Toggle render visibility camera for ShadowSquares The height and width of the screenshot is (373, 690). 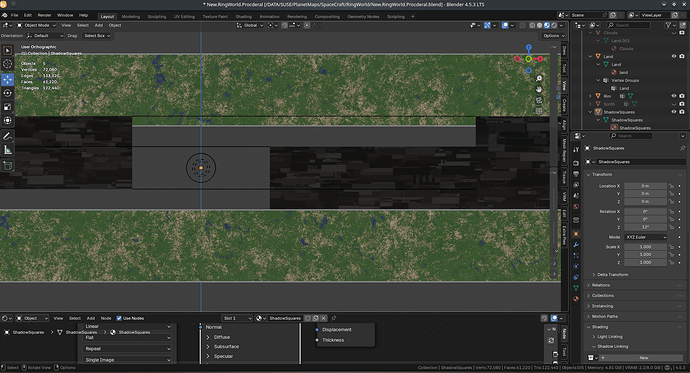point(682,112)
